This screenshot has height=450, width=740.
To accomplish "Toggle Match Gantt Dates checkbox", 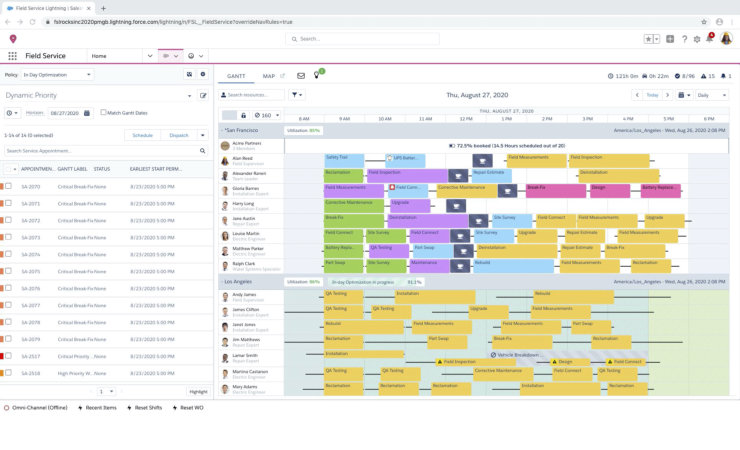I will 103,112.
